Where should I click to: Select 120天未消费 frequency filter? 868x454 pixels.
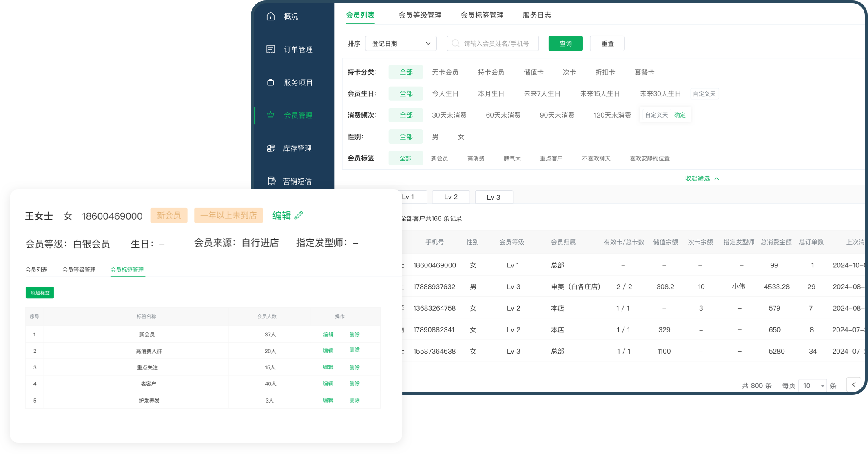pos(612,115)
